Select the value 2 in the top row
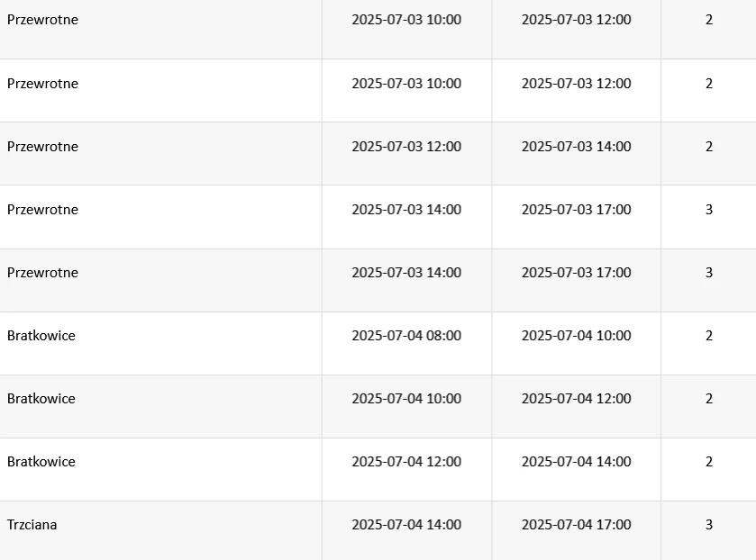 click(708, 20)
